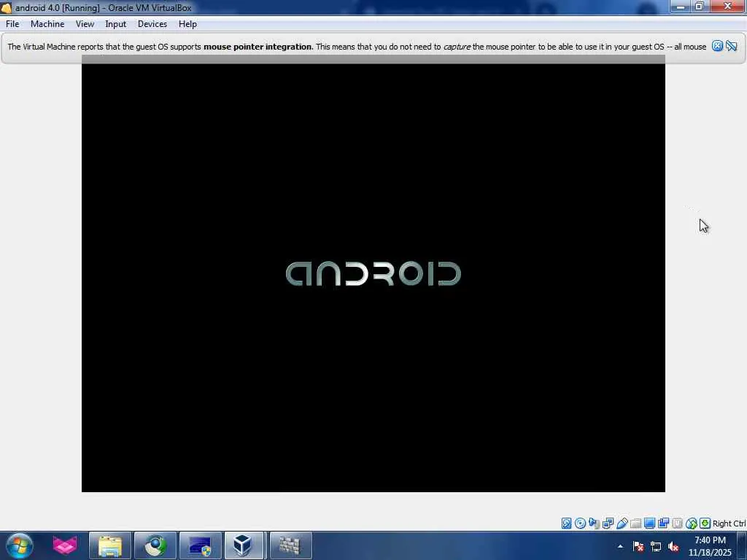The width and height of the screenshot is (747, 560).
Task: Open the View menu
Action: [x=85, y=24]
